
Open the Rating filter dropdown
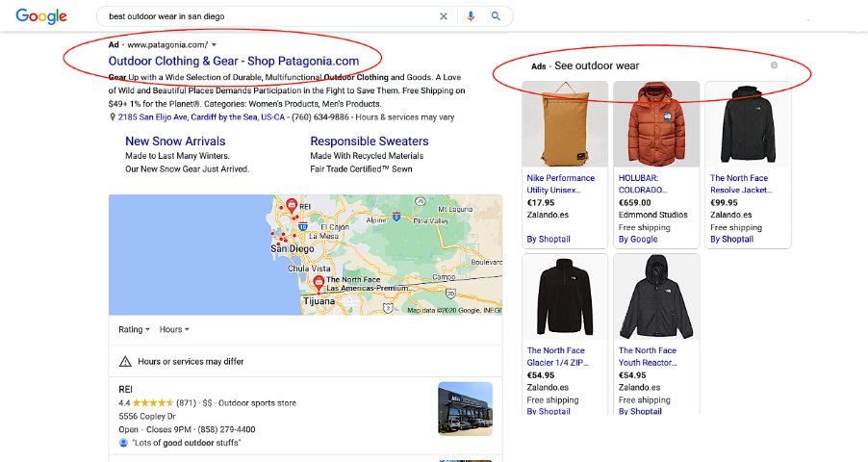[134, 329]
